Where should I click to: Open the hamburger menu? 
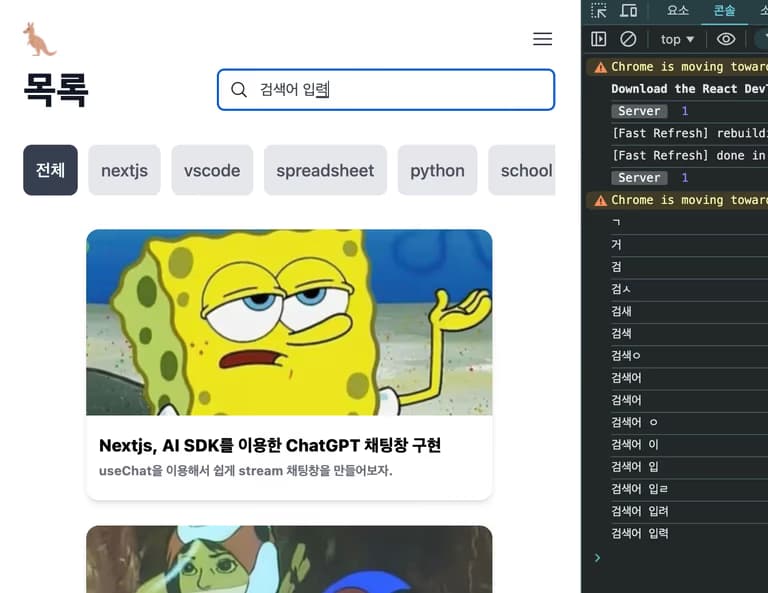pos(542,39)
